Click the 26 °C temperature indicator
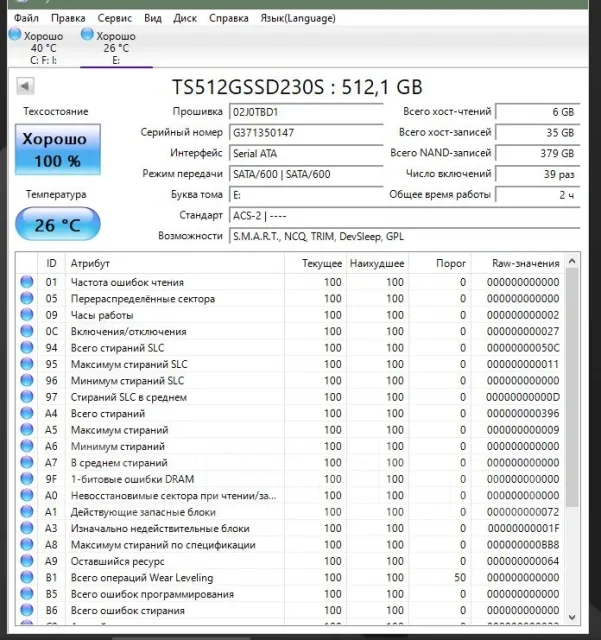This screenshot has height=640, width=601. pos(58,224)
